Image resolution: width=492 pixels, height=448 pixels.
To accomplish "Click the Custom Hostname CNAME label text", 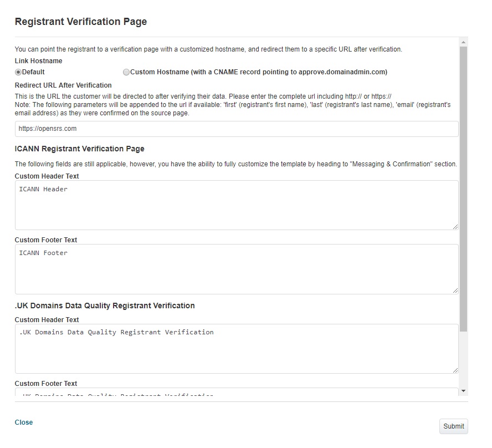I will pyautogui.click(x=259, y=72).
